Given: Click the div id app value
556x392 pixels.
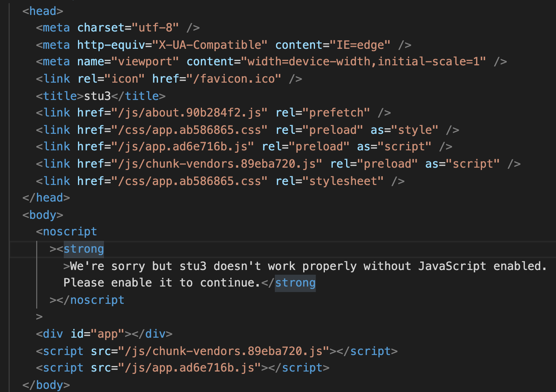Looking at the screenshot, I should 107,334.
